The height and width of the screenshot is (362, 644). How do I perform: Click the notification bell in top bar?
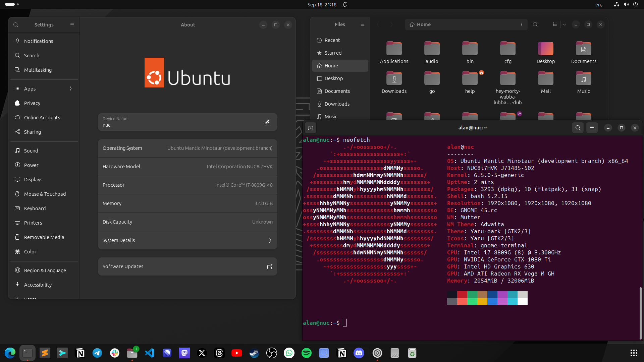tap(345, 5)
